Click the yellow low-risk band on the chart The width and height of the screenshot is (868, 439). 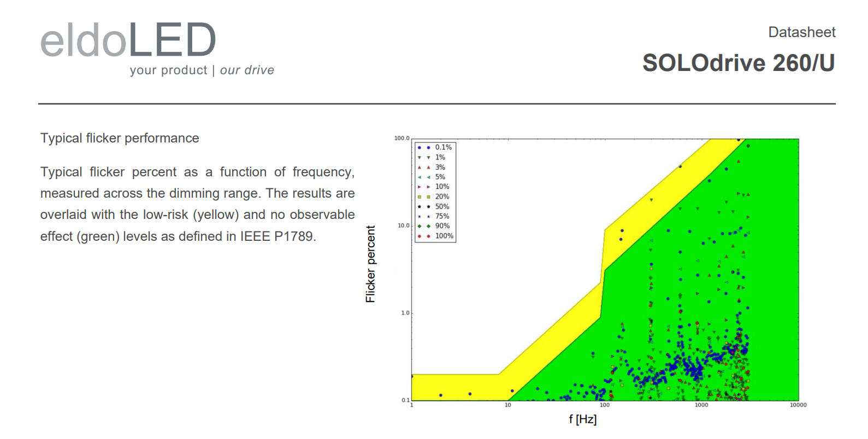453,387
